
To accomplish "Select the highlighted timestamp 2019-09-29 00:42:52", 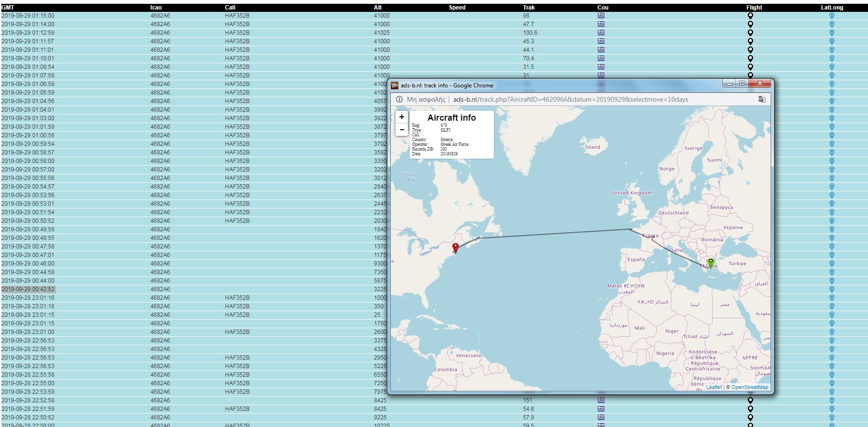I will (28, 289).
